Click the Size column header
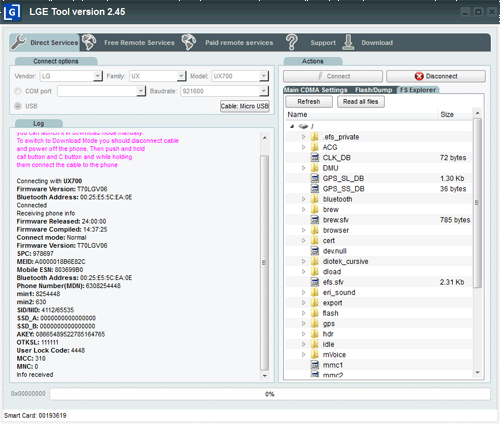The height and width of the screenshot is (424, 500). point(455,114)
